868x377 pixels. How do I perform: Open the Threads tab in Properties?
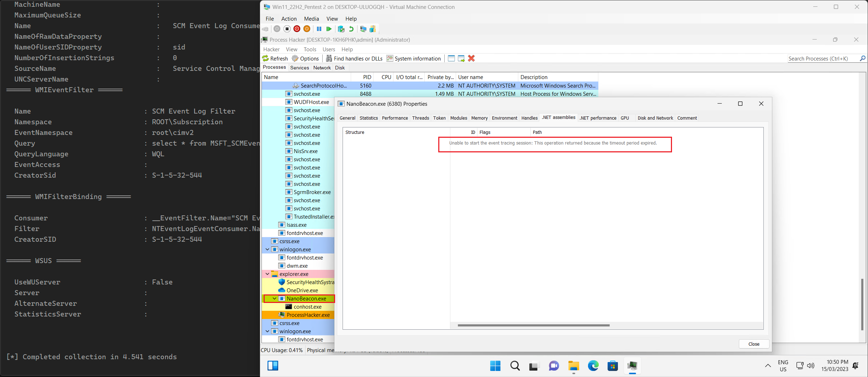tap(420, 118)
